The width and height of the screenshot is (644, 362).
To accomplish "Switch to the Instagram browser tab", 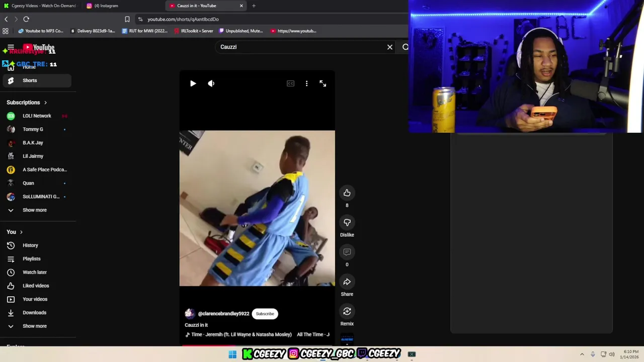I will pyautogui.click(x=123, y=6).
